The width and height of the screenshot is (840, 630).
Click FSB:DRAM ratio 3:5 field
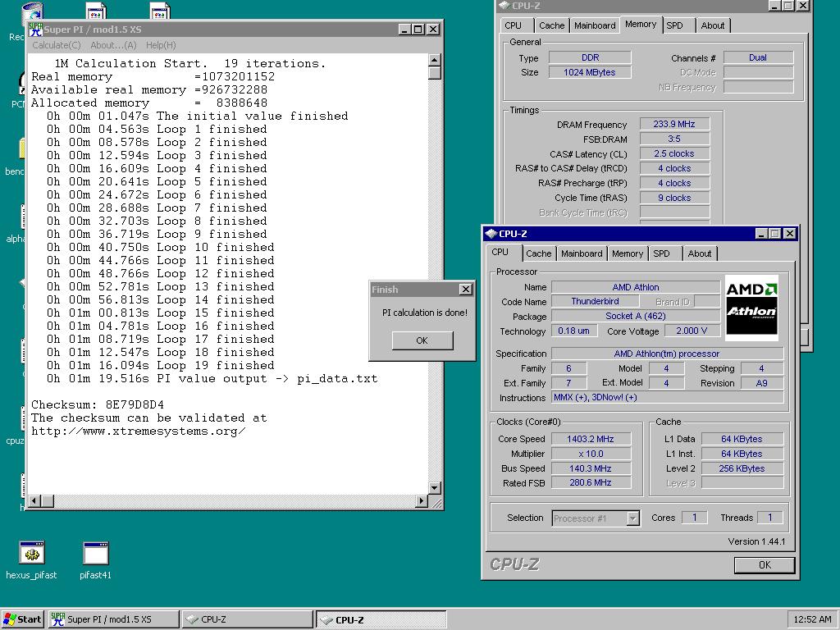pos(674,139)
